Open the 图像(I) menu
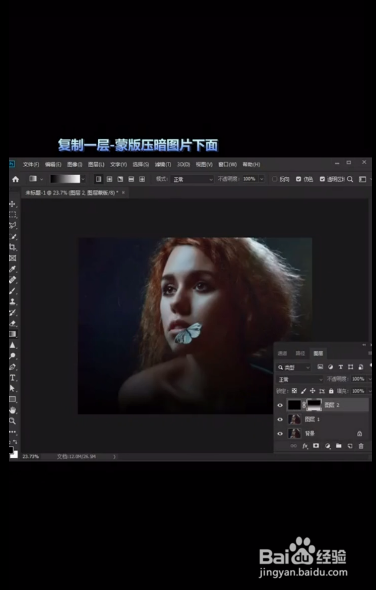Viewport: 376px width, 590px height. (x=75, y=164)
